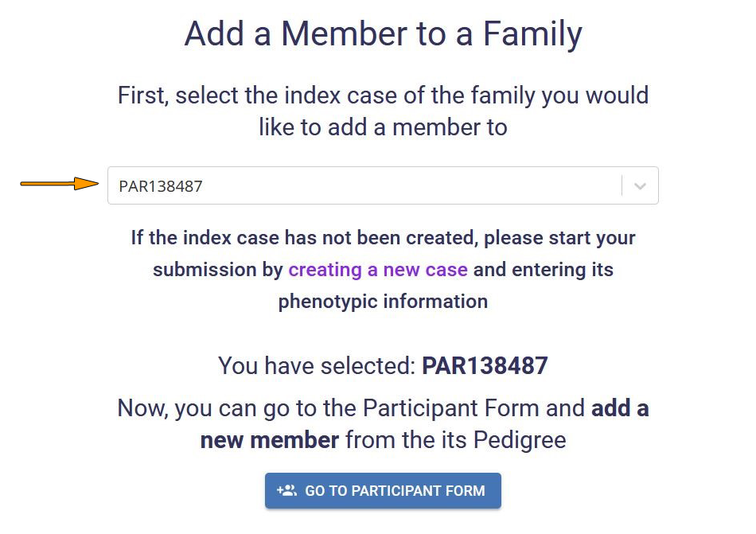Expand the index case dropdown chevron
756x534 pixels.
[640, 186]
